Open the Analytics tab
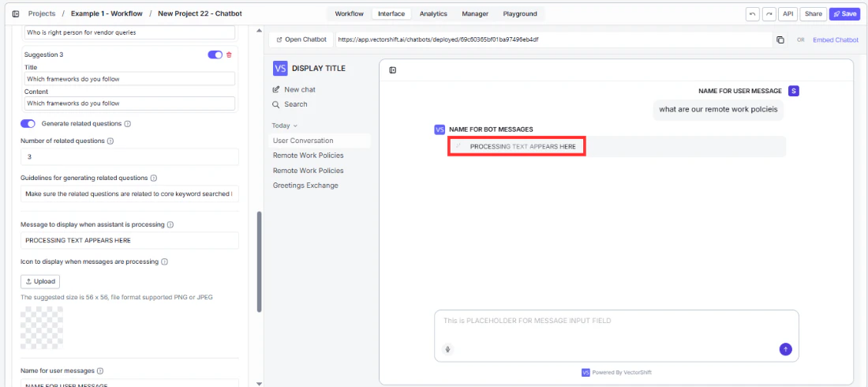 coord(433,14)
